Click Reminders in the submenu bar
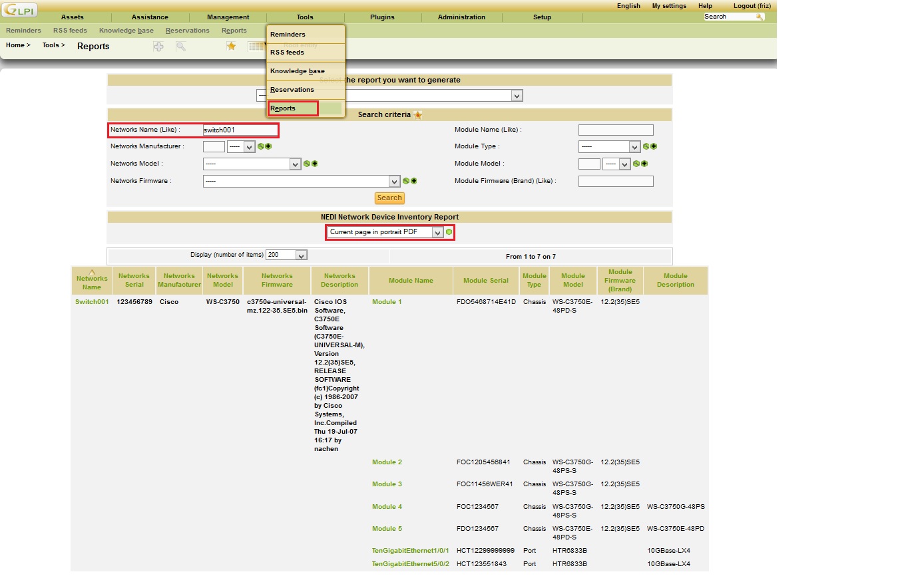The height and width of the screenshot is (588, 912). coord(23,31)
